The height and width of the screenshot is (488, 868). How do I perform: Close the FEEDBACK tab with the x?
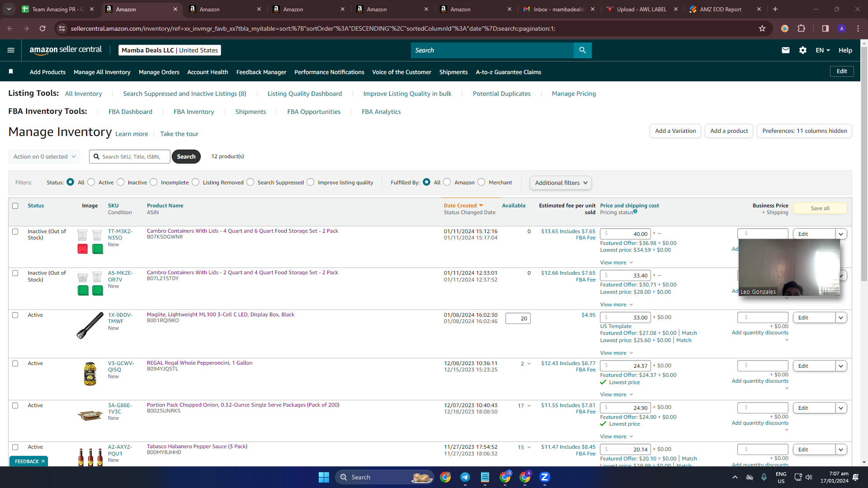[x=43, y=461]
